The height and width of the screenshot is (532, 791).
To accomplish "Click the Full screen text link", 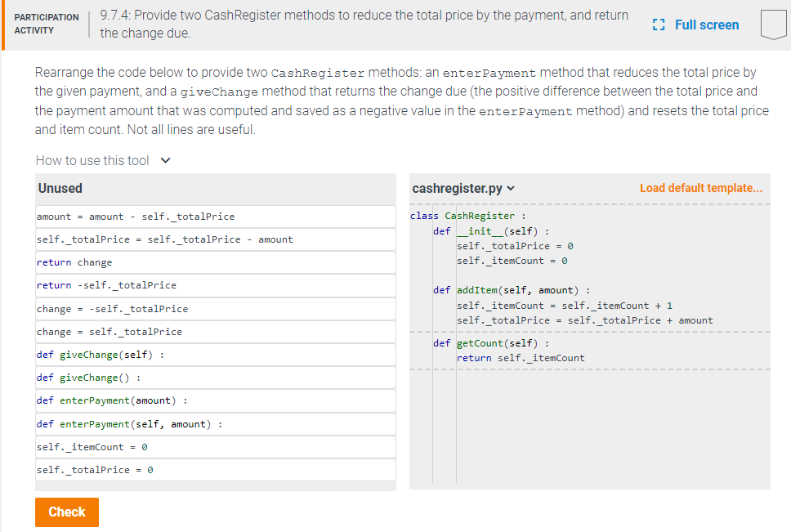I will [706, 25].
